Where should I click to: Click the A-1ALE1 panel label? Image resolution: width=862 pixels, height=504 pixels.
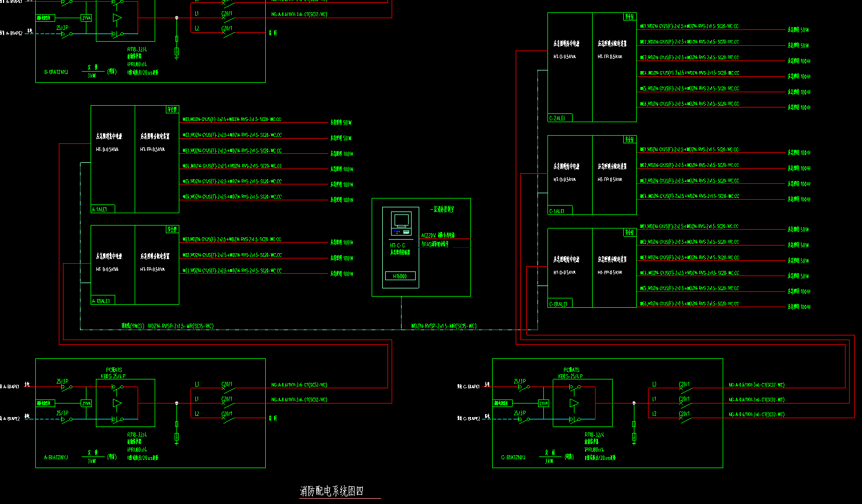[x=99, y=210]
